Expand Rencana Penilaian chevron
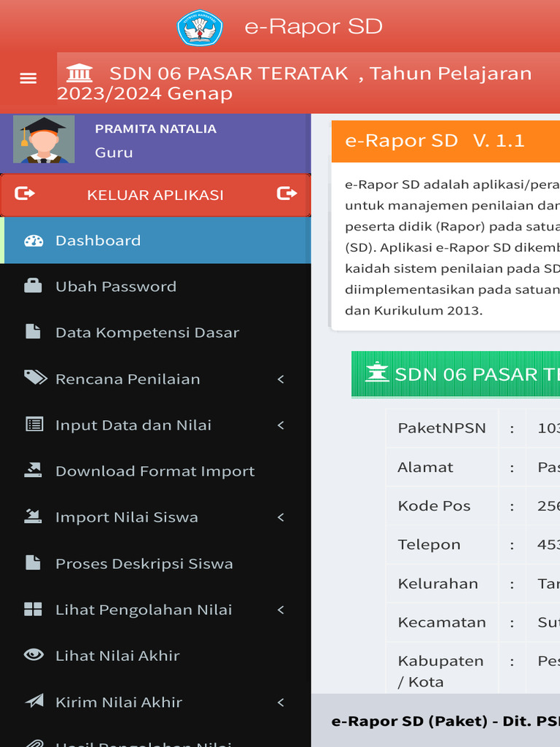Image resolution: width=560 pixels, height=747 pixels. click(x=281, y=379)
